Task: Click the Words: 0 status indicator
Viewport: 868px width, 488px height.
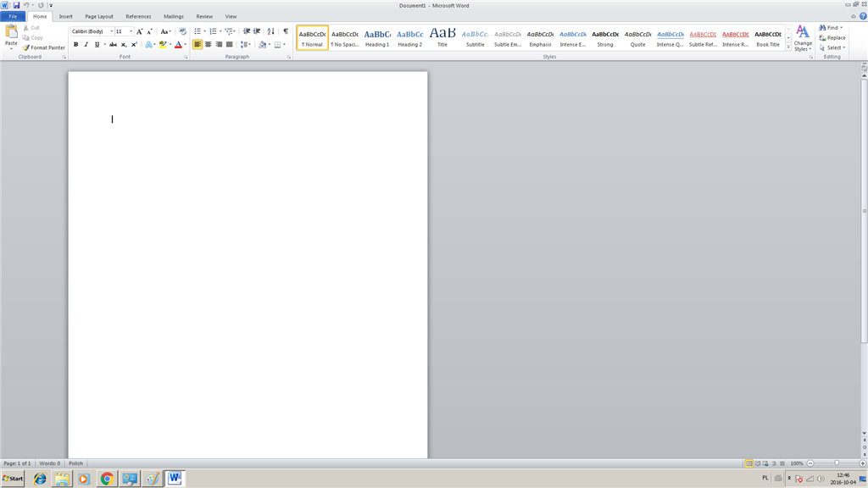Action: (50, 463)
